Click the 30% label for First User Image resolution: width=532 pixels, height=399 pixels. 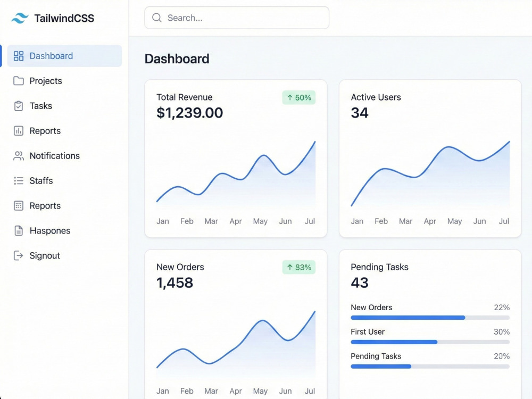(x=502, y=332)
